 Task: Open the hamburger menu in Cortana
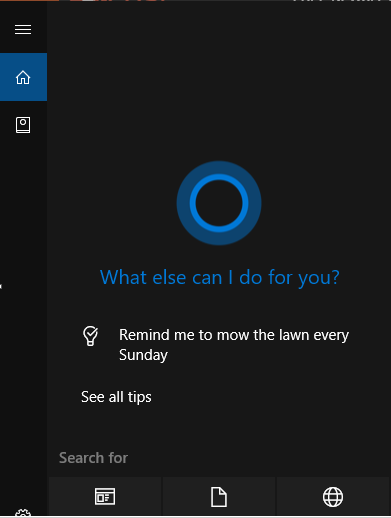coord(23,30)
